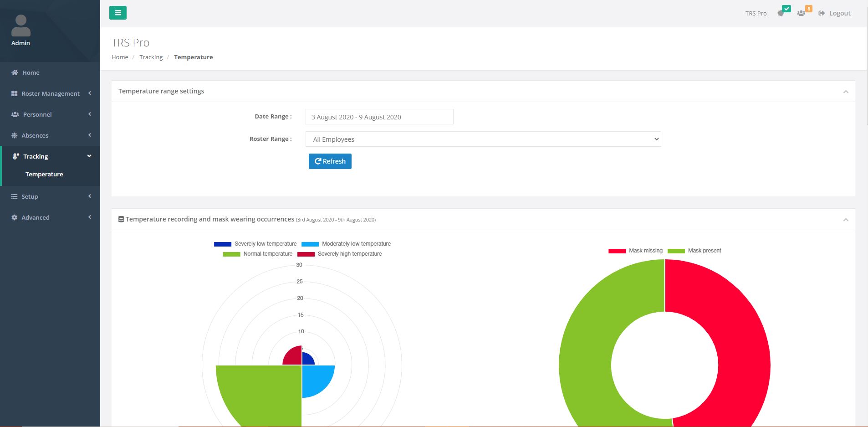Viewport: 868px width, 427px height.
Task: Expand the Absences menu chevron
Action: 90,135
